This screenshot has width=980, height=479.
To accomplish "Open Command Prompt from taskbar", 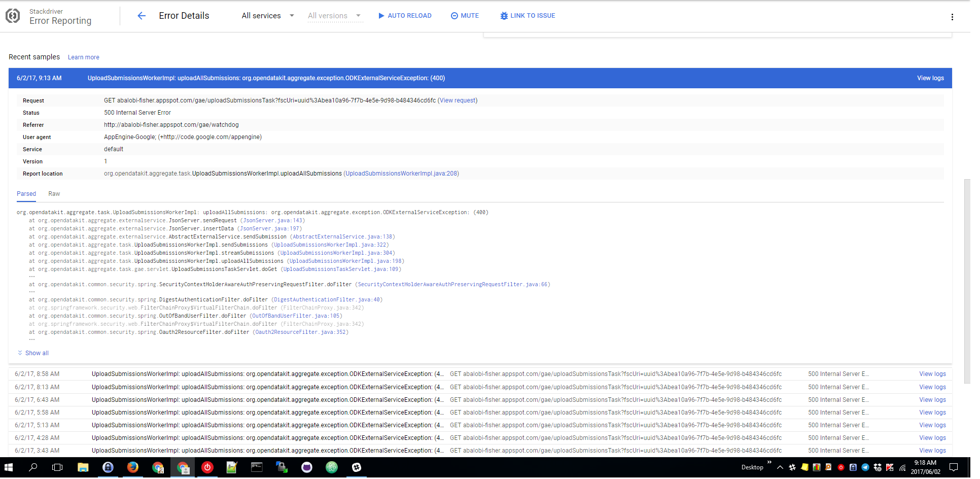I will tap(257, 467).
